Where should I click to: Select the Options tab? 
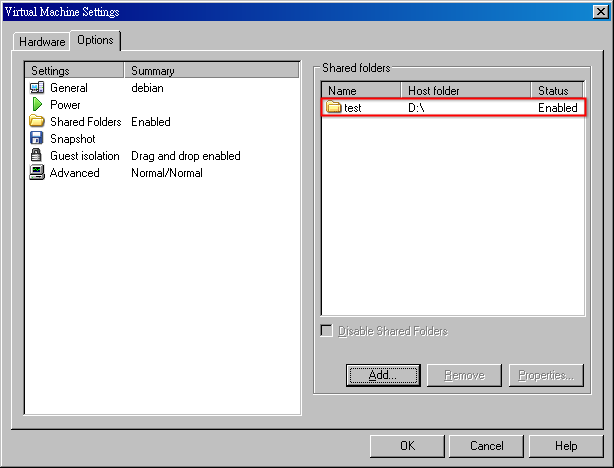coord(96,40)
